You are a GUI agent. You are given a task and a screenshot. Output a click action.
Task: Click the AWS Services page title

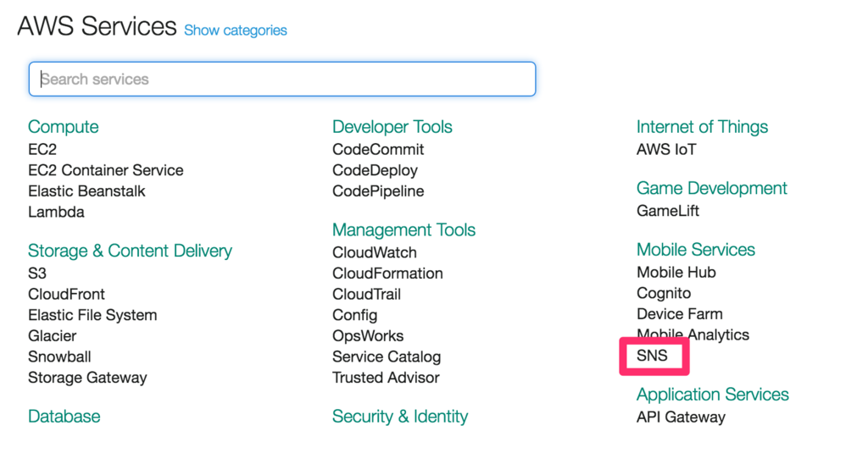[97, 26]
